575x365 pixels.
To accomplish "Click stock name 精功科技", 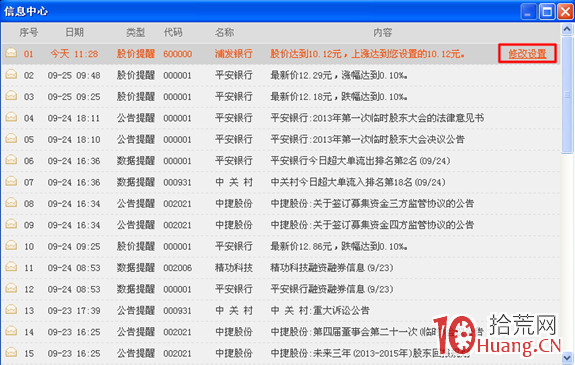I will [x=234, y=268].
